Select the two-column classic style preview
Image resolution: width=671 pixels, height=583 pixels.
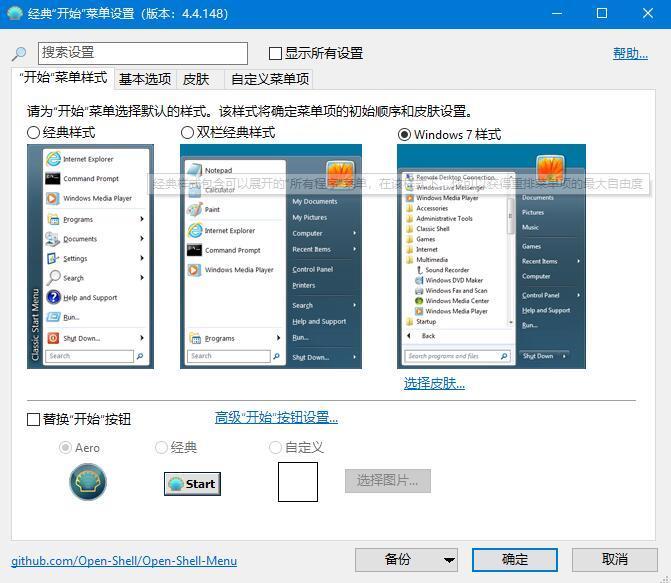pyautogui.click(x=270, y=256)
